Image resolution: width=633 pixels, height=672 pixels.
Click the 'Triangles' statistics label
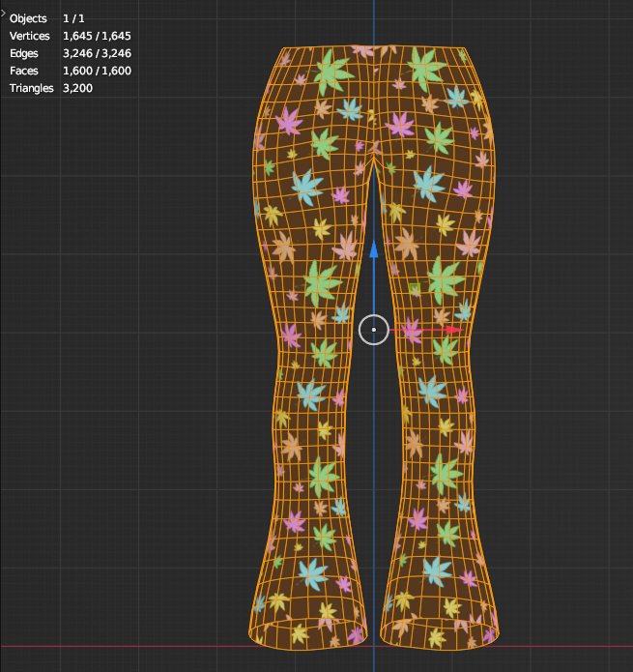[32, 88]
